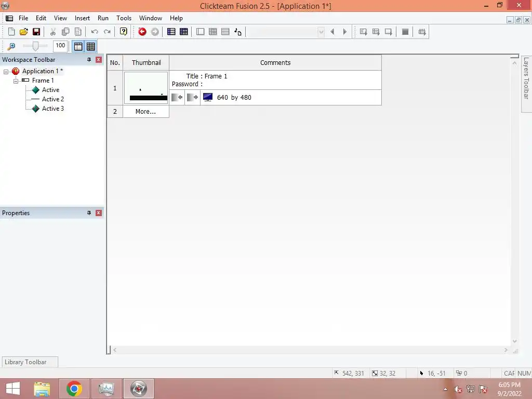Set the fade-in transition button for Frame 1
Viewport: 532px width, 399px height.
point(177,97)
